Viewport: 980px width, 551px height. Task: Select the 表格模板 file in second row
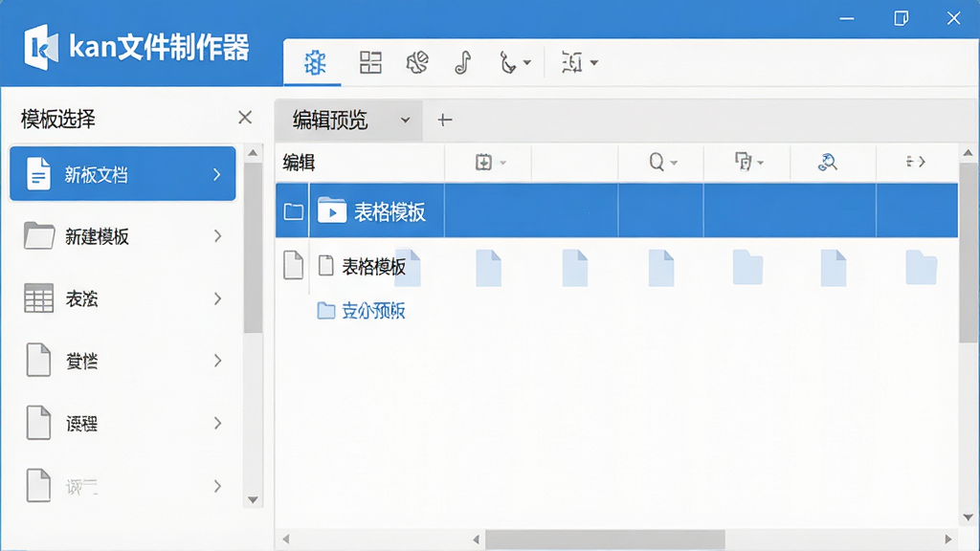pos(373,267)
